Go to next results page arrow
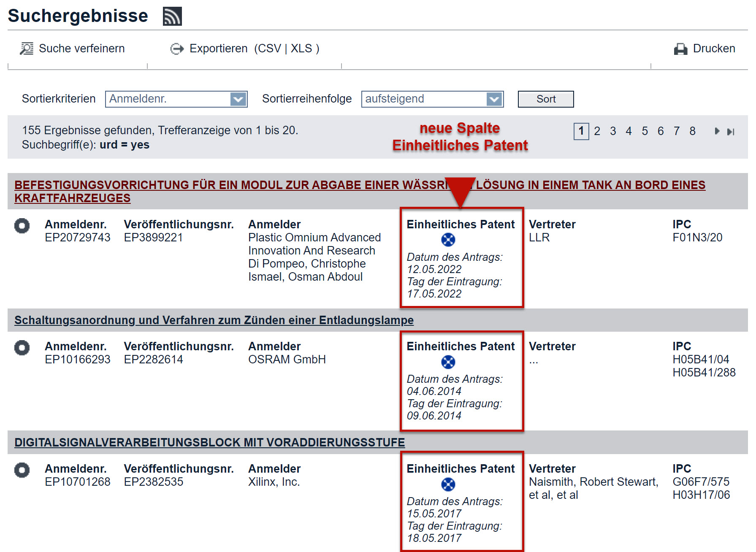 click(717, 131)
